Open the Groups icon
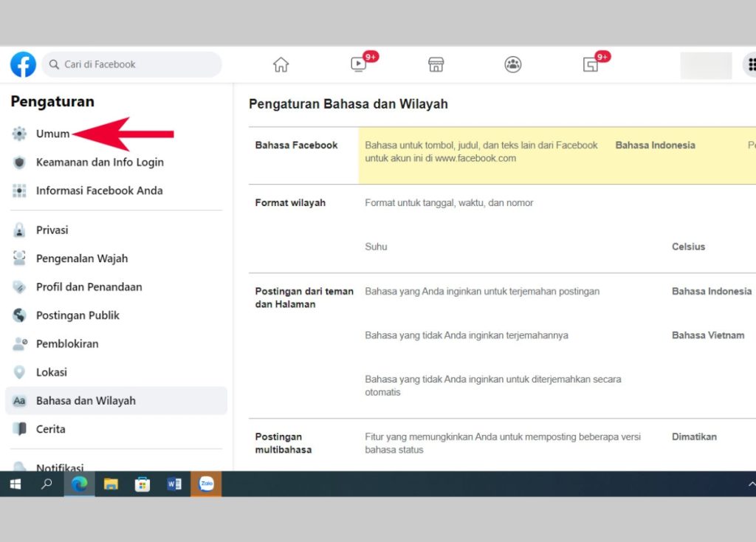756x542 pixels. (513, 64)
